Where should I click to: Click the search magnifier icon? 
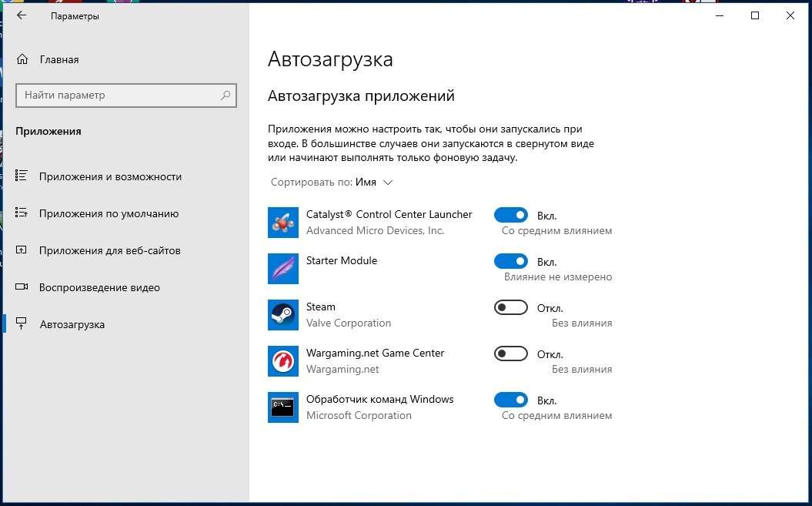point(226,96)
